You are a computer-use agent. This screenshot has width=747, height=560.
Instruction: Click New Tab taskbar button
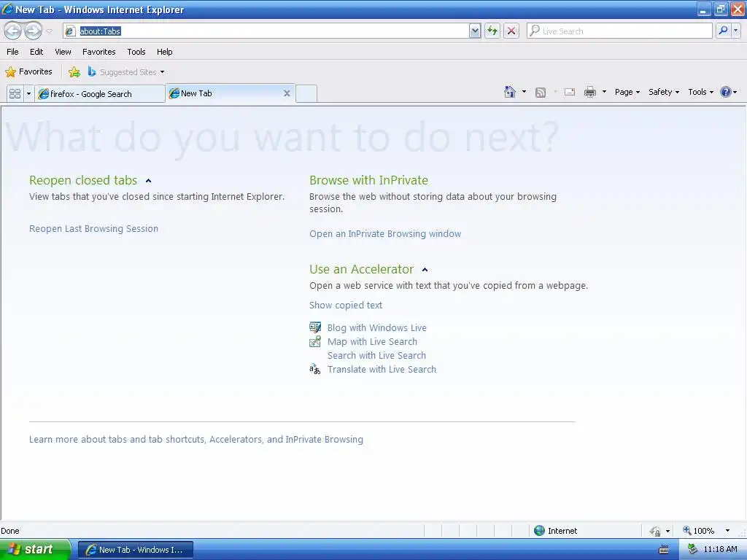136,550
